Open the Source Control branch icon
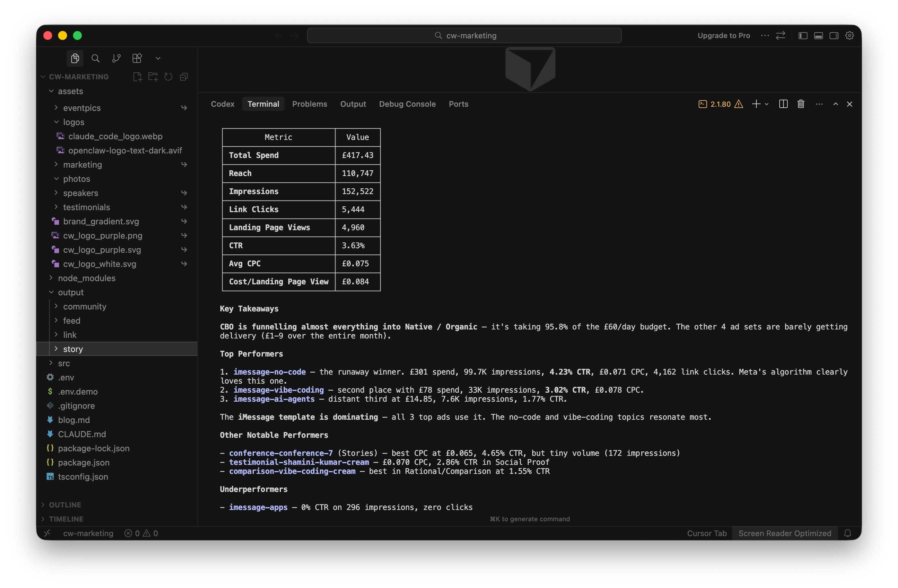Screen dimensions: 898x588 point(116,58)
